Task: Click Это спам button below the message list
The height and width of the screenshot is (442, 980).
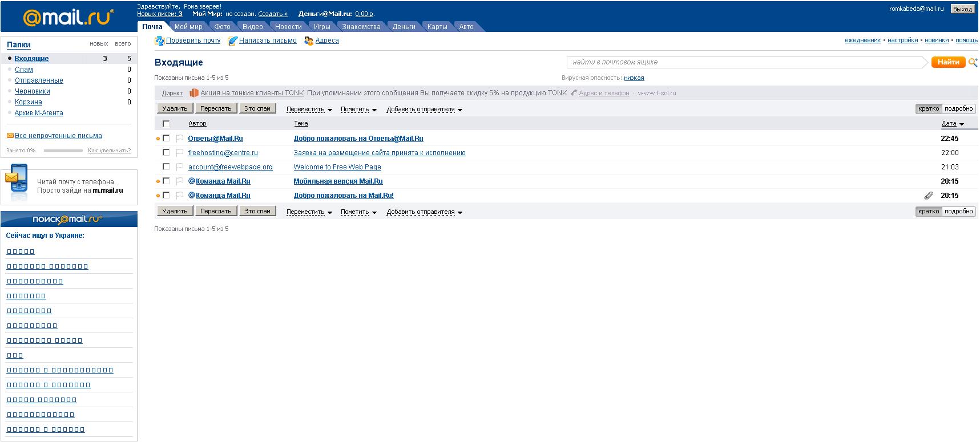Action: 257,211
